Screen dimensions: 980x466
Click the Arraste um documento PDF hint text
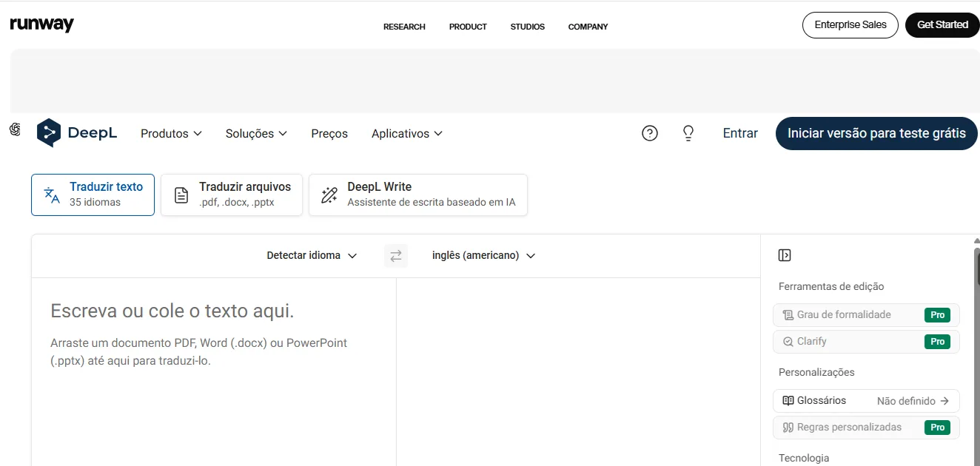[x=198, y=352]
